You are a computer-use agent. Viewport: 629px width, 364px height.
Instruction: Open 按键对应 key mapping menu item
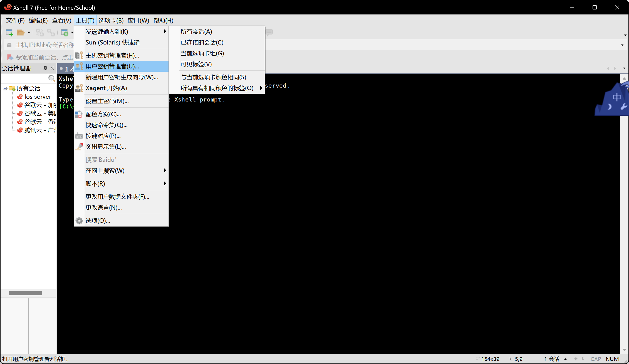pos(103,136)
